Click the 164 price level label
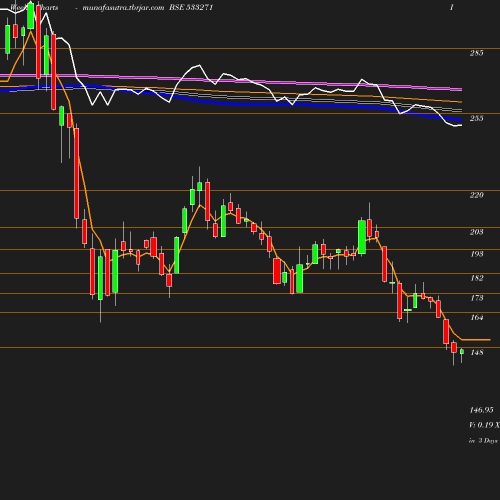This screenshot has width=500, height=500. 477,317
